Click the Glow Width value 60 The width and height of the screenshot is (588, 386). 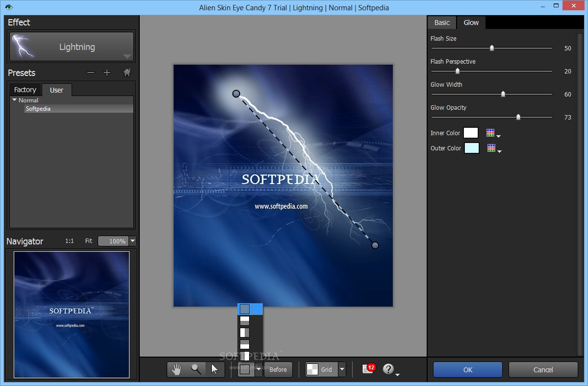pos(568,95)
